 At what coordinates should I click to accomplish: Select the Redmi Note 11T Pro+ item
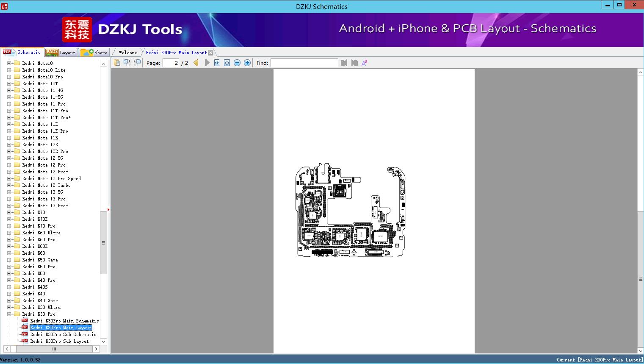47,117
